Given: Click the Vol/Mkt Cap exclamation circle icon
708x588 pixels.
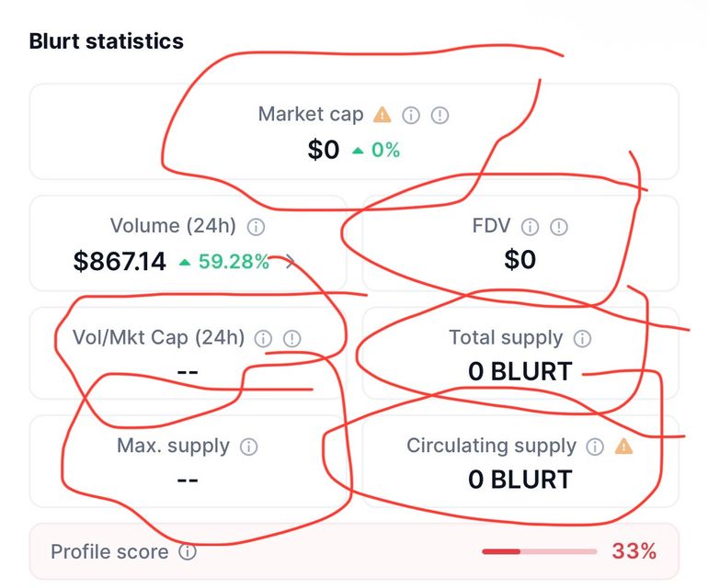Looking at the screenshot, I should pyautogui.click(x=291, y=338).
